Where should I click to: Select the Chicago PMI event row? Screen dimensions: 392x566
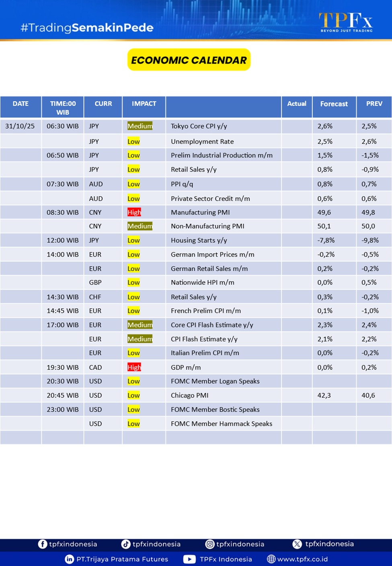pos(189,396)
